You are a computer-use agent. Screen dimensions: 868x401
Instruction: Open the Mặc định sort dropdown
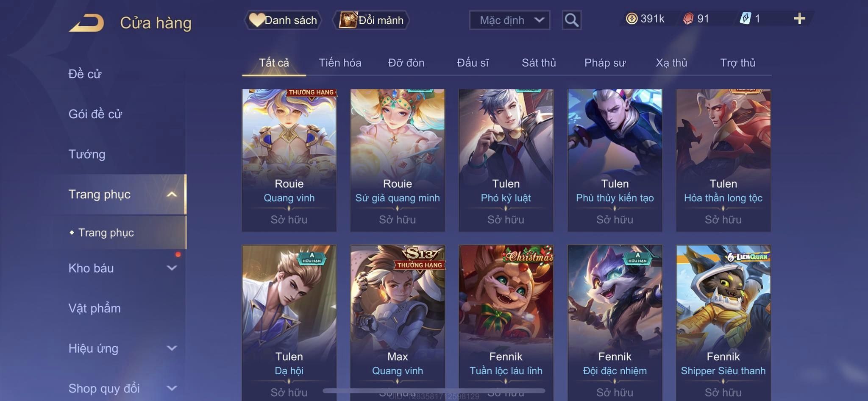coord(509,20)
